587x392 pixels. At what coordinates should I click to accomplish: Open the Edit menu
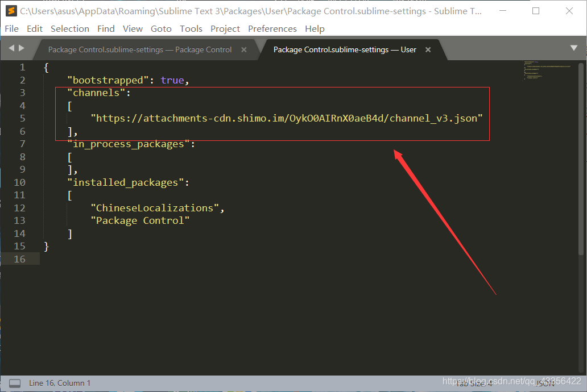[x=35, y=29]
